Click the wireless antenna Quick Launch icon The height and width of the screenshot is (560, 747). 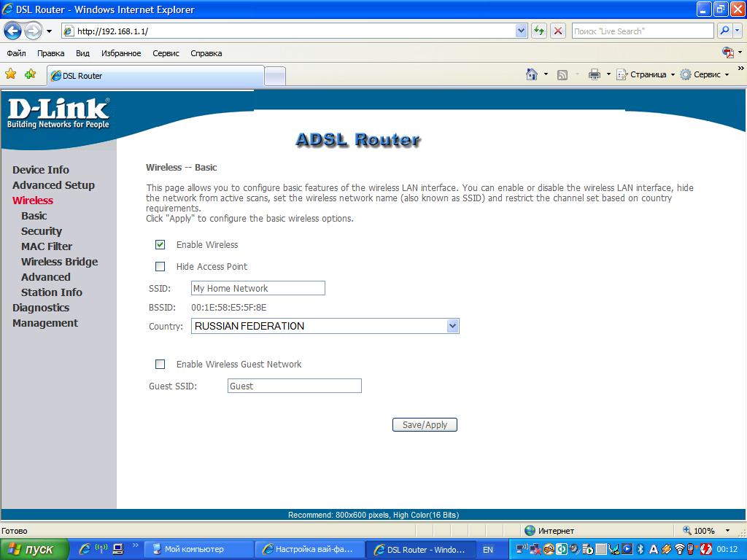101,549
